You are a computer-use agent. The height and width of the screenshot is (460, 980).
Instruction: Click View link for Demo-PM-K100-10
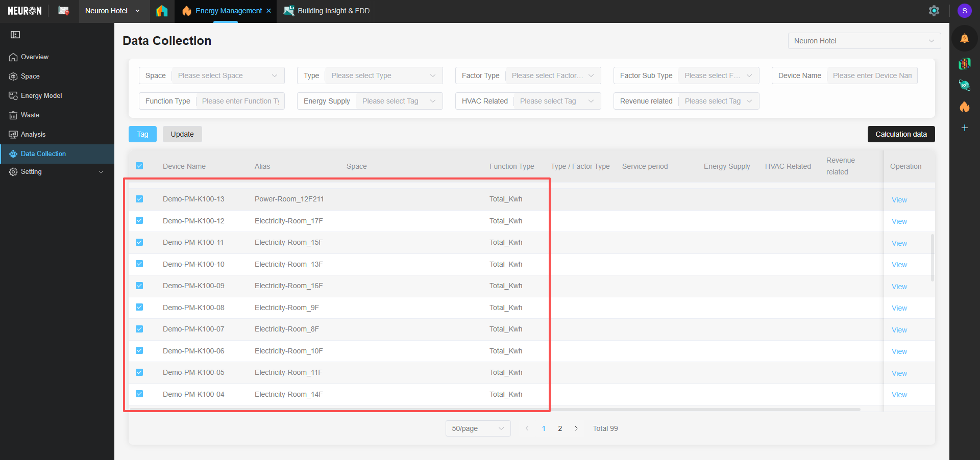point(899,265)
